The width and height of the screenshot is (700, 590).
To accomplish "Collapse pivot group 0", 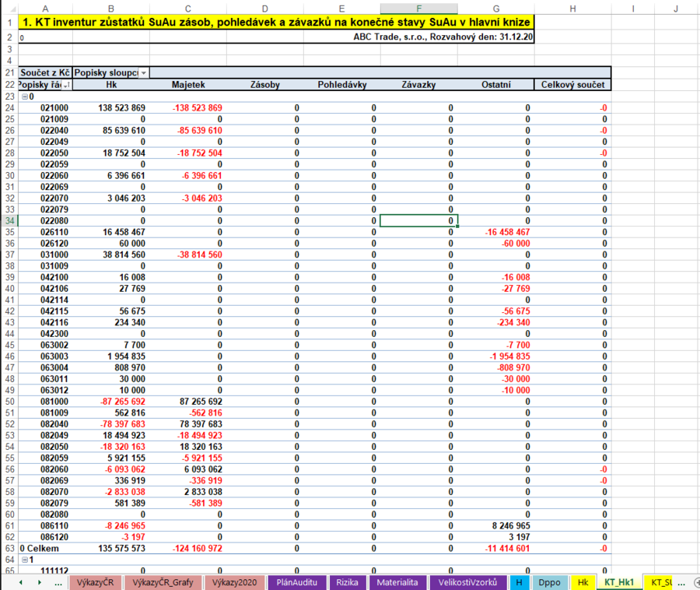I will (x=24, y=97).
